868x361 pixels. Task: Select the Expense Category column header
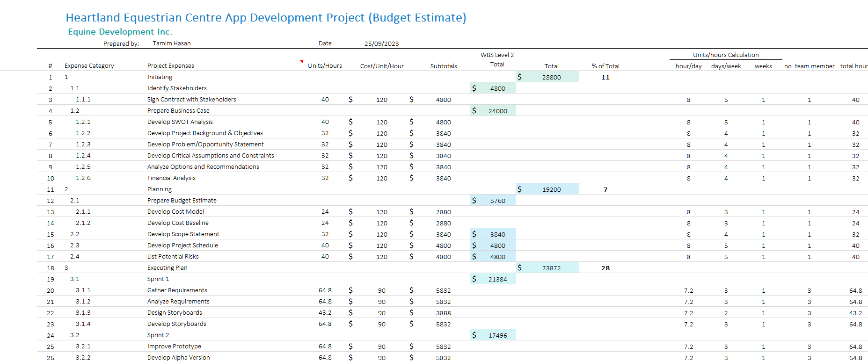click(89, 66)
